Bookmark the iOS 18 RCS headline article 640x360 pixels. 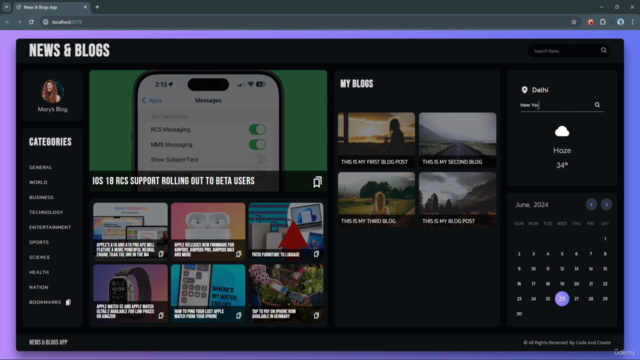[x=317, y=182]
